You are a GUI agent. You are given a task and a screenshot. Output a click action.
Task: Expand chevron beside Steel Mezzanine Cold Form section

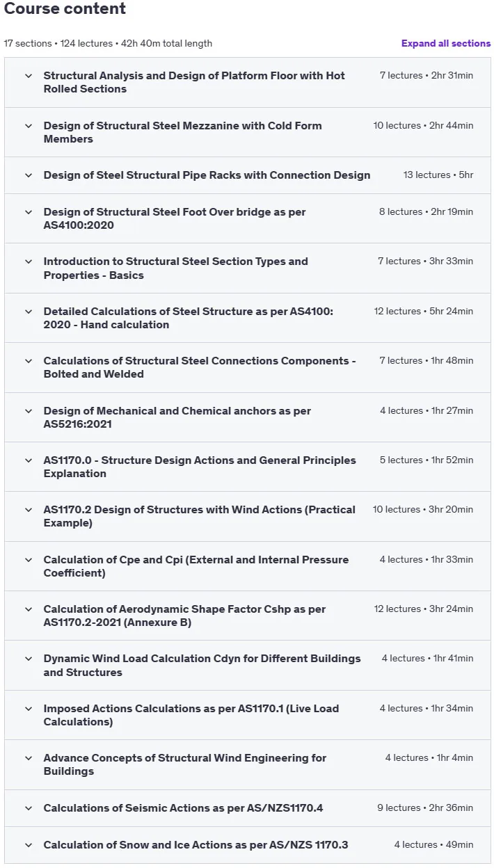(x=29, y=126)
